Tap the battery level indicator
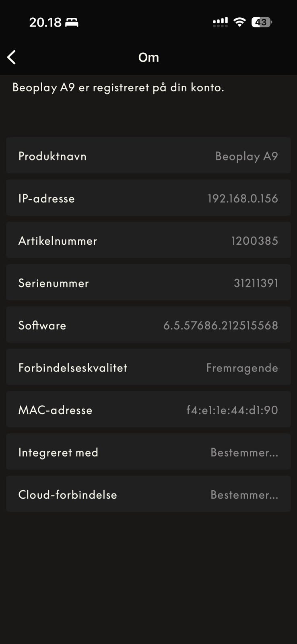297x644 pixels. tap(261, 22)
